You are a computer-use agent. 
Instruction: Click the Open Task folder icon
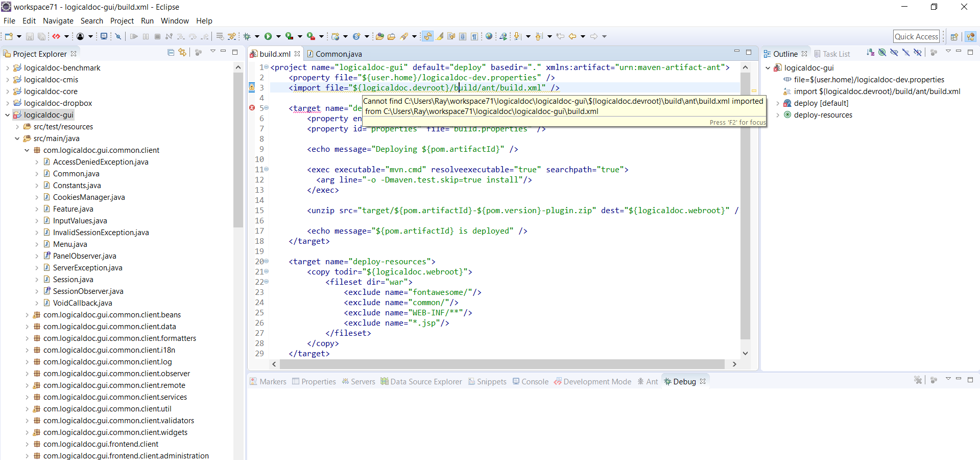click(392, 36)
